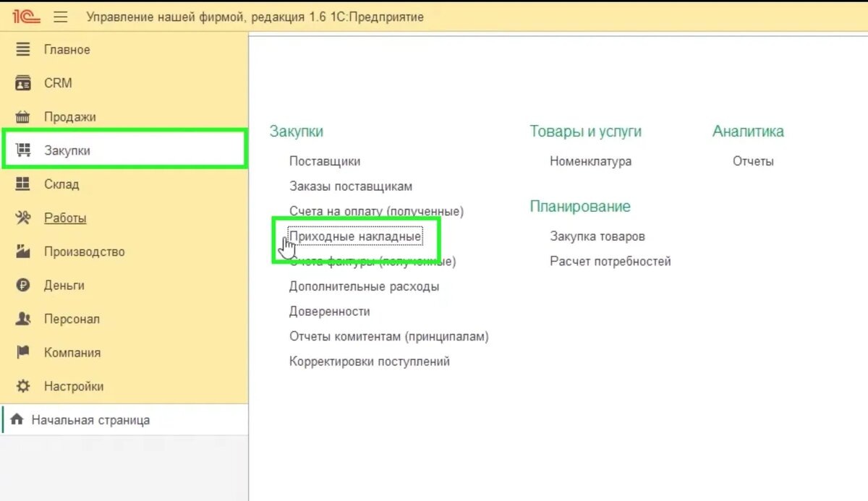Screen dimensions: 868x501
Task: Open the hamburger main menu icon
Action: coord(61,17)
